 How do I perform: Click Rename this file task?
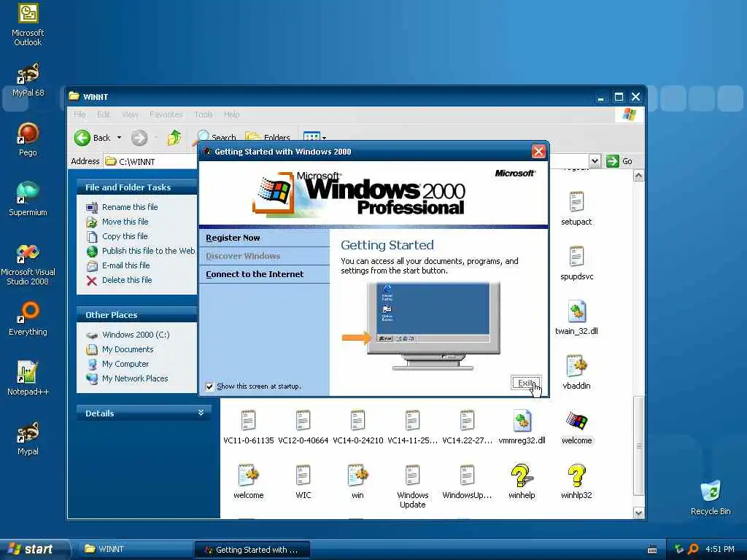[x=130, y=207]
